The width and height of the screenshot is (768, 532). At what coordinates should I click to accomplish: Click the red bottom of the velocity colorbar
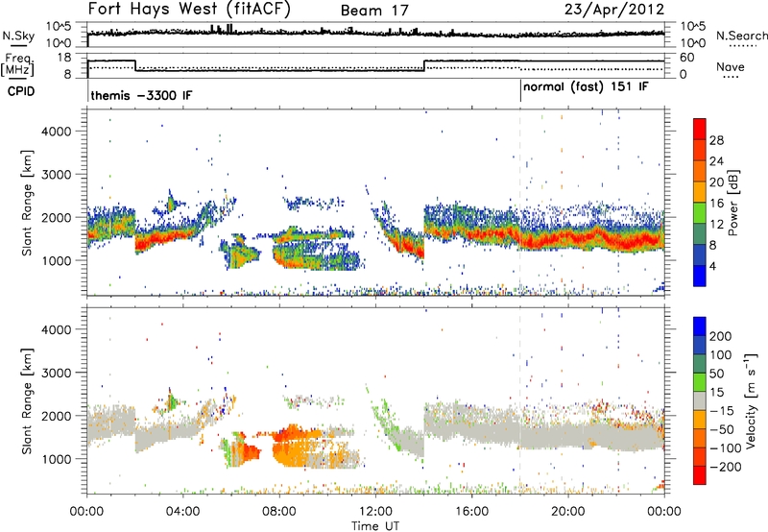tap(700, 475)
